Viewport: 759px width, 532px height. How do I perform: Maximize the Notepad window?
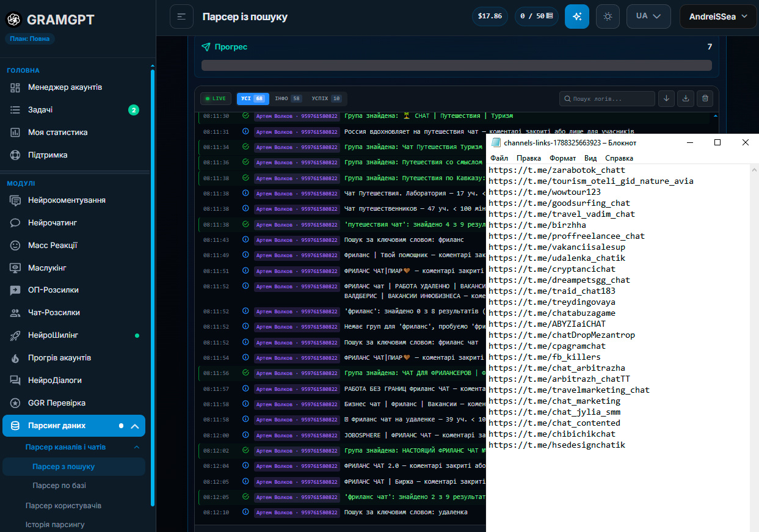coord(717,142)
